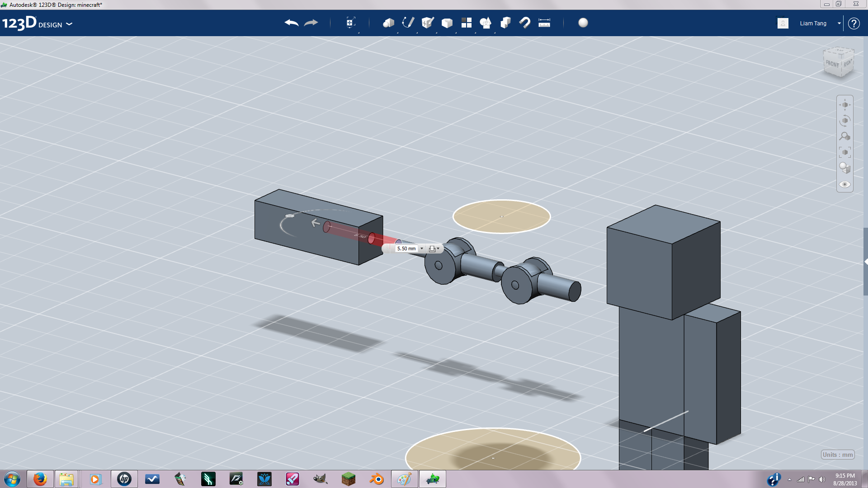Open the Grouping tool
868x488 pixels.
tap(486, 23)
